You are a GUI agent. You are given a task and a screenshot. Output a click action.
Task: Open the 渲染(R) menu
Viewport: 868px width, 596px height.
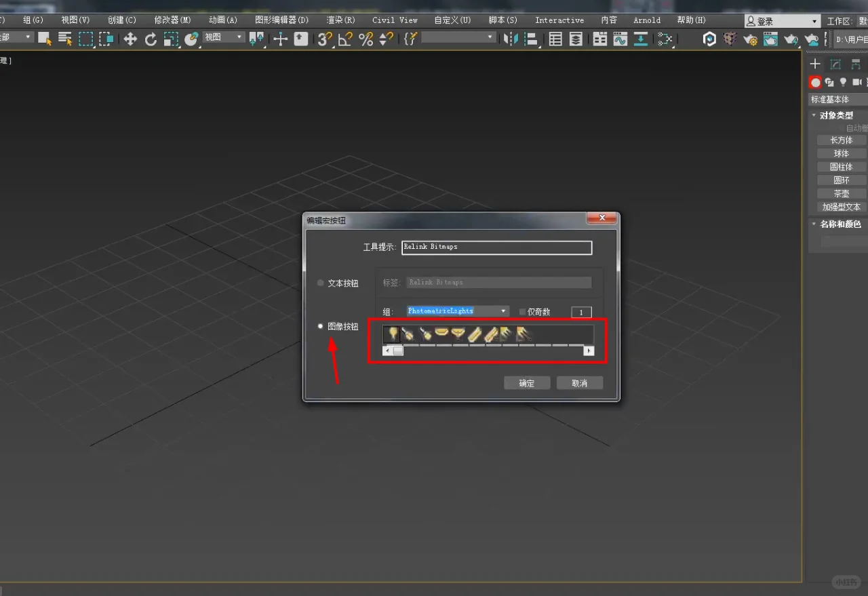point(340,20)
